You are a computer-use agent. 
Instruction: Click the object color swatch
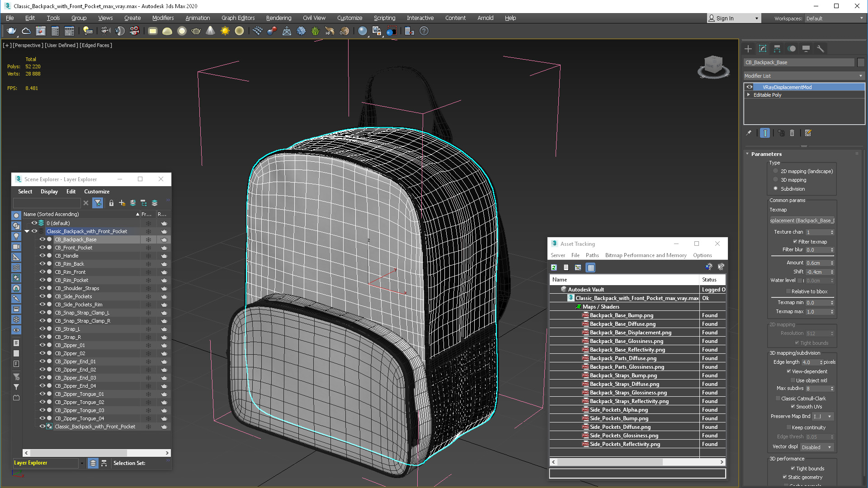[x=861, y=62]
